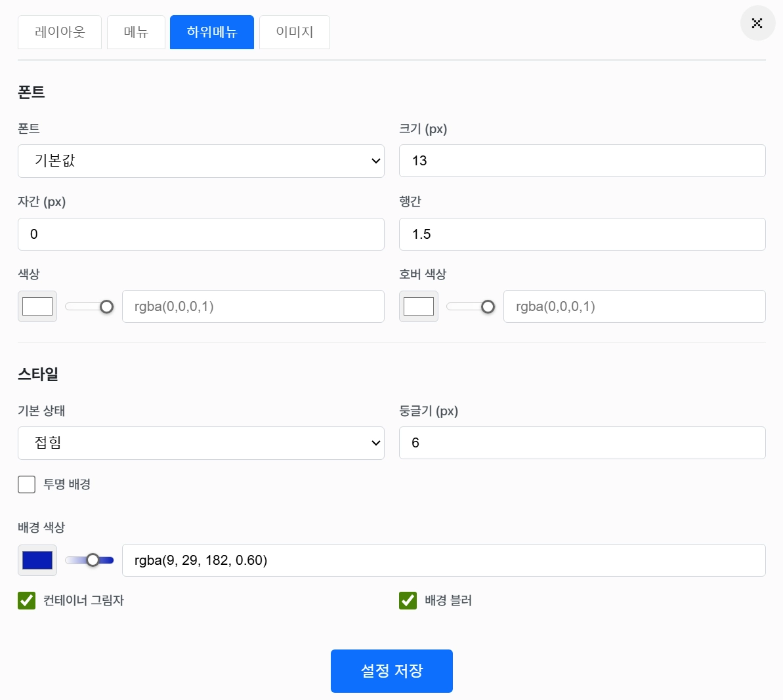Image resolution: width=783 pixels, height=700 pixels.
Task: Click the 배경 색상 rgba text field
Action: pyautogui.click(x=444, y=560)
